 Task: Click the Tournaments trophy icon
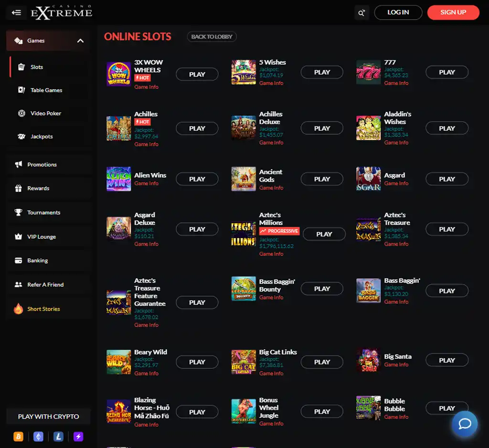click(x=19, y=212)
